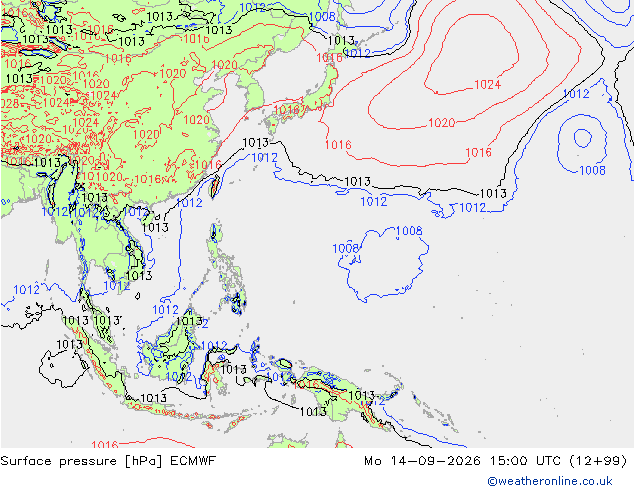Click the red 1016 label cut off at map bottom
This screenshot has height=490, width=634.
105,444
